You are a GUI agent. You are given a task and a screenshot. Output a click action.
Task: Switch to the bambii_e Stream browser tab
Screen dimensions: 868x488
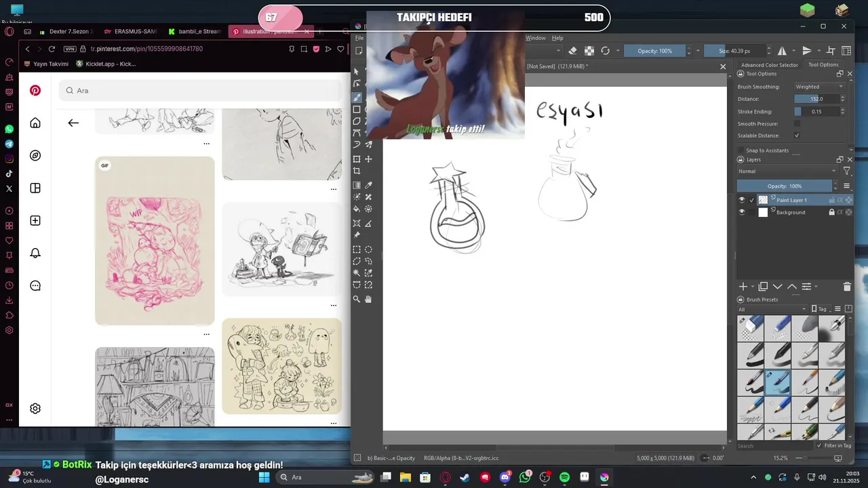pos(195,31)
